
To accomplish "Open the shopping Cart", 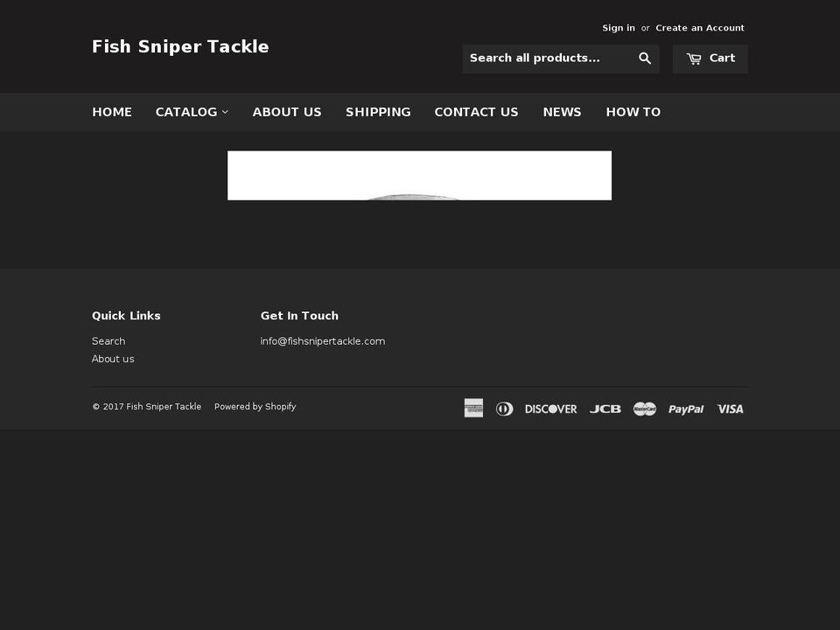I will point(710,59).
